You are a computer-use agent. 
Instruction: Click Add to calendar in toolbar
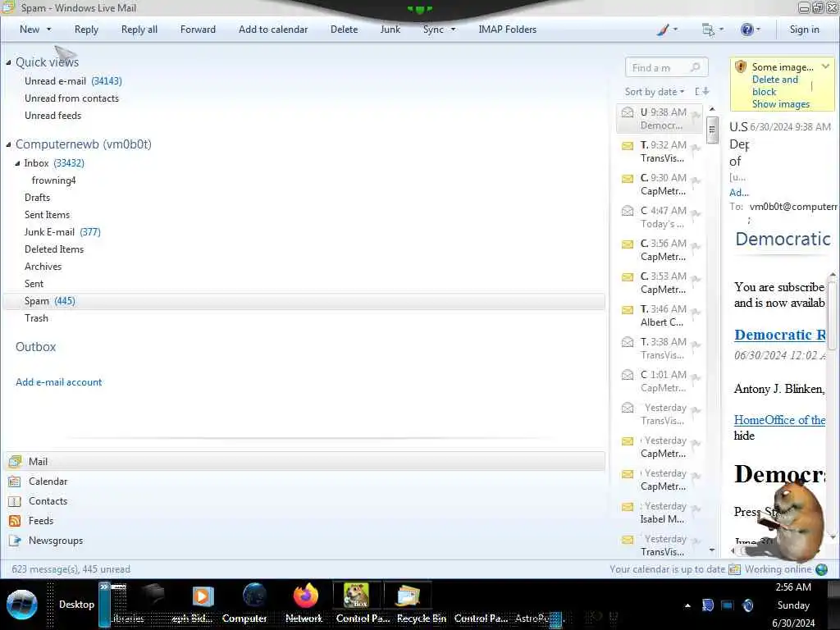coord(273,30)
